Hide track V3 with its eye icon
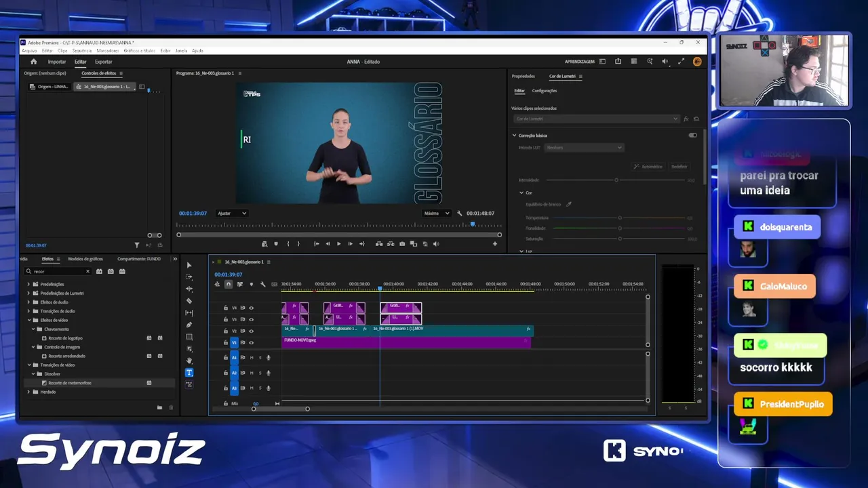The height and width of the screenshot is (488, 868). 251,319
